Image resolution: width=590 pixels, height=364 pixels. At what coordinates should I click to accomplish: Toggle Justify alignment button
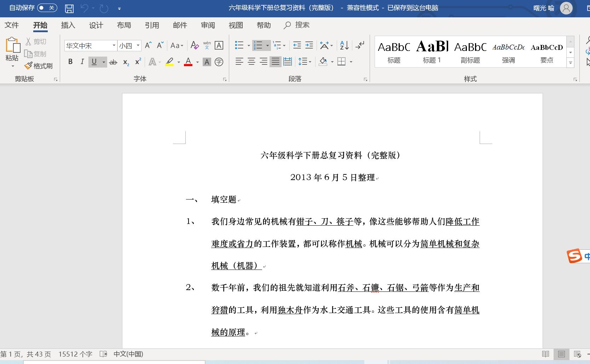(x=275, y=62)
